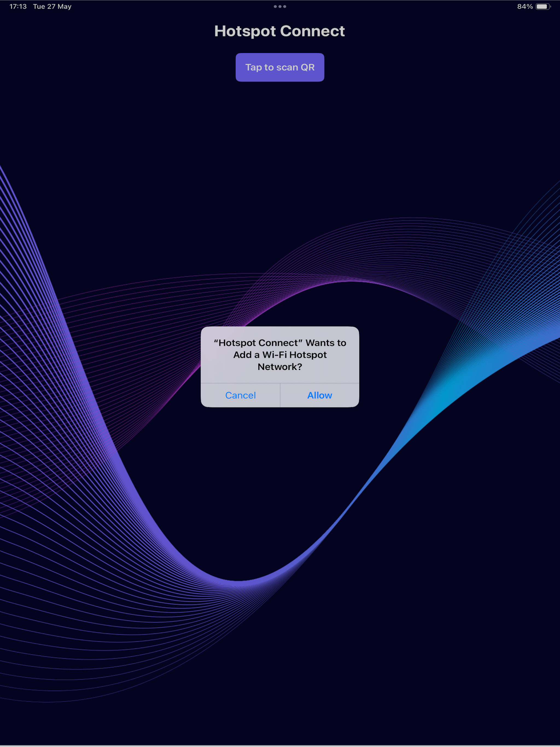The image size is (560, 747).
Task: Tap the 'Tap to scan QR' button
Action: 280,67
